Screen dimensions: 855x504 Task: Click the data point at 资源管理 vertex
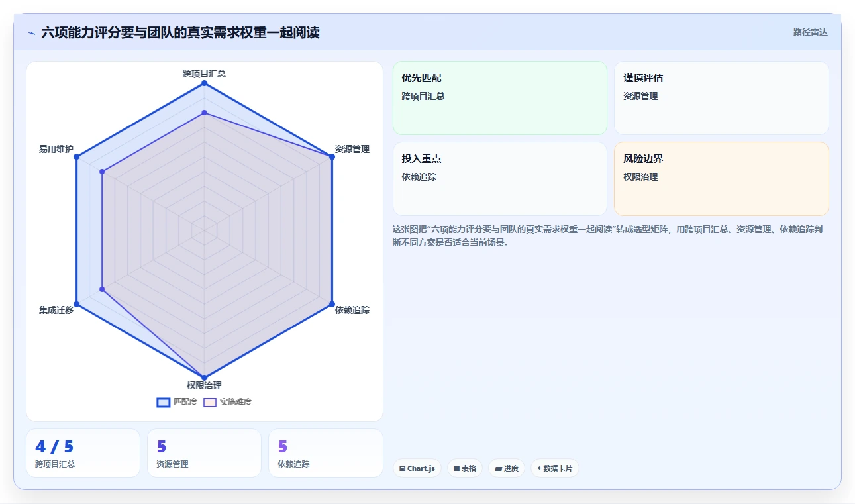[x=332, y=157]
